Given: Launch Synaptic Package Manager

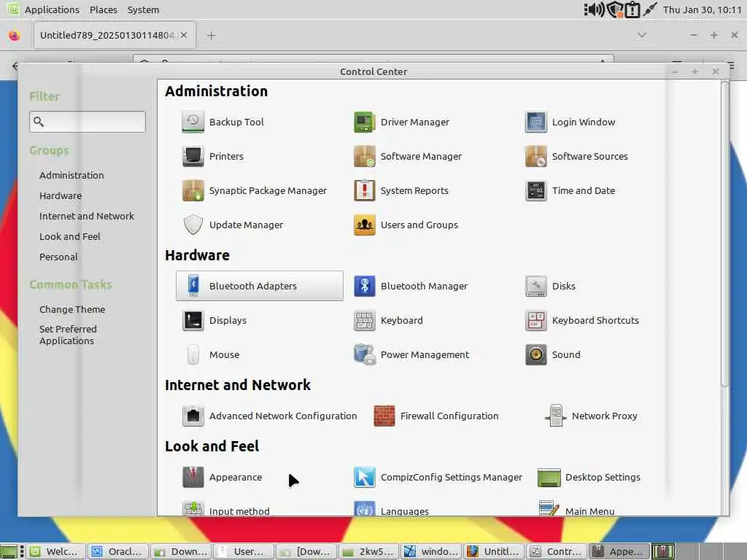Looking at the screenshot, I should click(x=255, y=190).
